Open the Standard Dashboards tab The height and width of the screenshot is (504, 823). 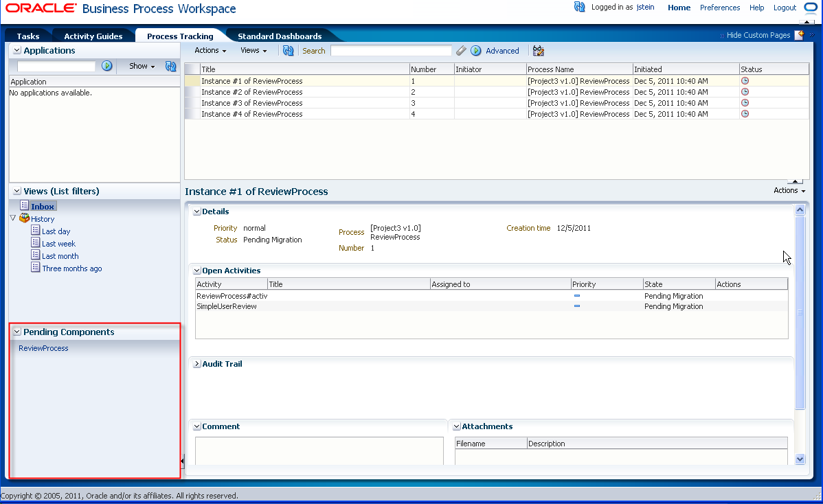pos(279,36)
